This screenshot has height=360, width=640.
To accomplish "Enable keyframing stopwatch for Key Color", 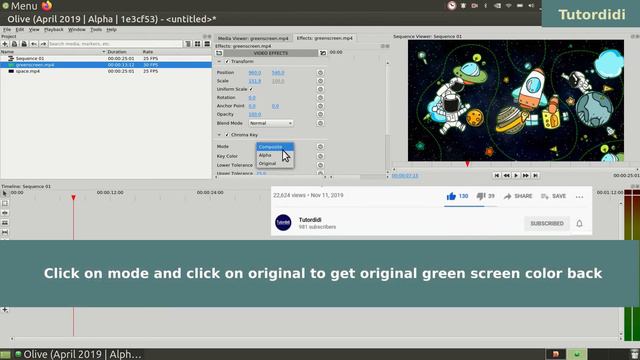I will [x=320, y=156].
